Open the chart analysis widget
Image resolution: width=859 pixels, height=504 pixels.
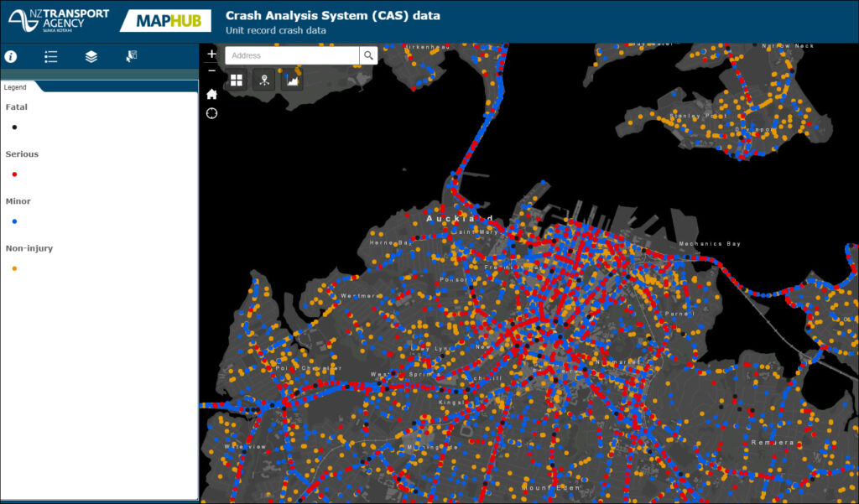(292, 81)
